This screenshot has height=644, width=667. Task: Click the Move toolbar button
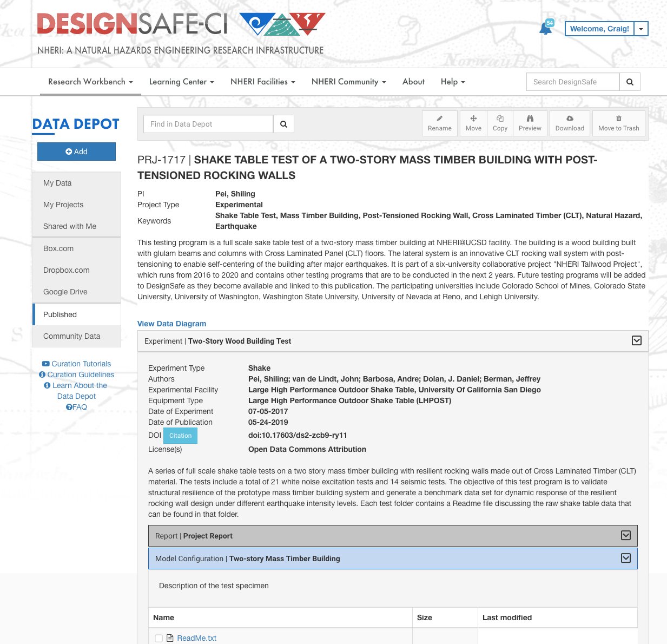click(x=473, y=123)
